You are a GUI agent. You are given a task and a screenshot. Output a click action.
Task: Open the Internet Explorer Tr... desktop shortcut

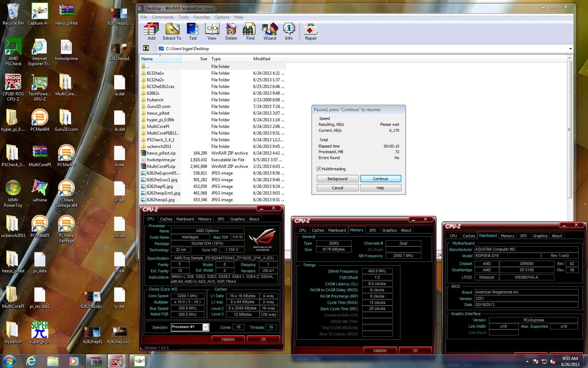[x=40, y=52]
